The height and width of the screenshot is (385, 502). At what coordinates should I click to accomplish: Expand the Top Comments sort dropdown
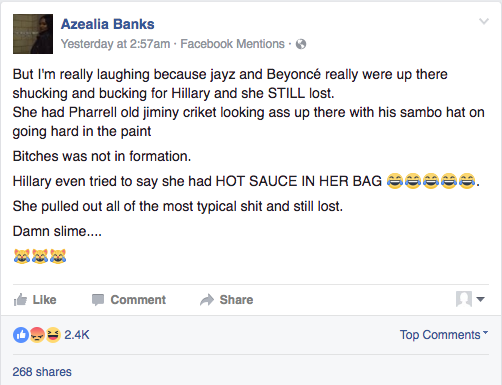[444, 335]
